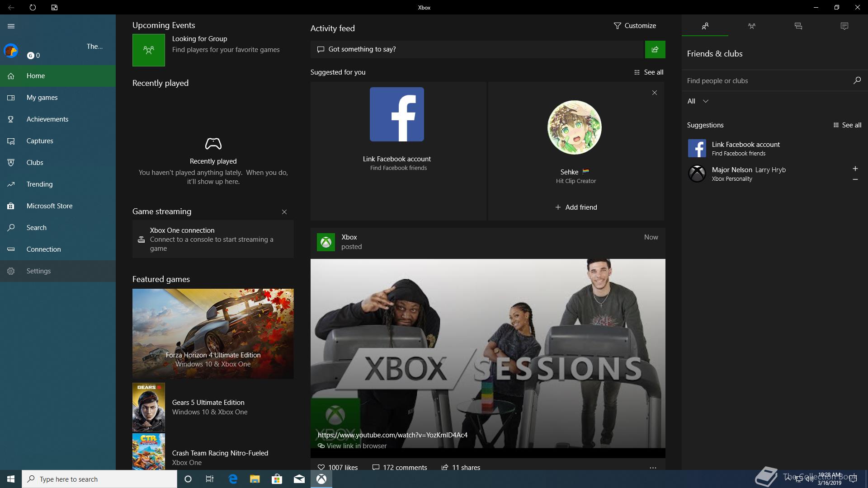This screenshot has width=868, height=488.
Task: Switch to Parties tab icon
Action: (751, 26)
